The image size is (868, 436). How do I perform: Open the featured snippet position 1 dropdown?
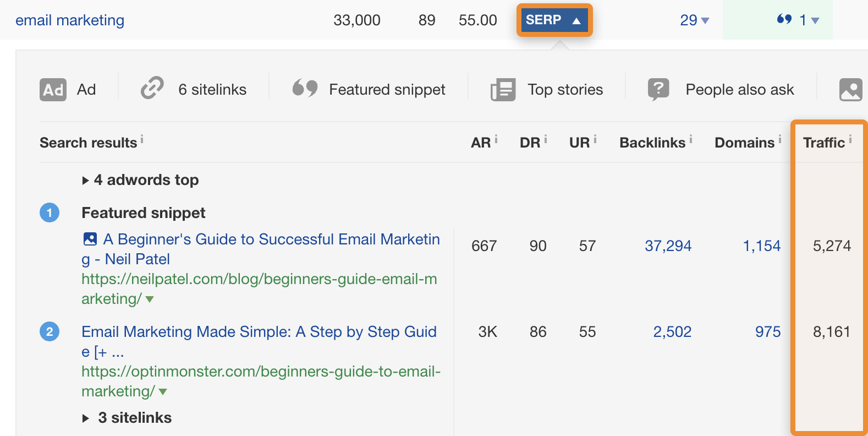pos(809,20)
